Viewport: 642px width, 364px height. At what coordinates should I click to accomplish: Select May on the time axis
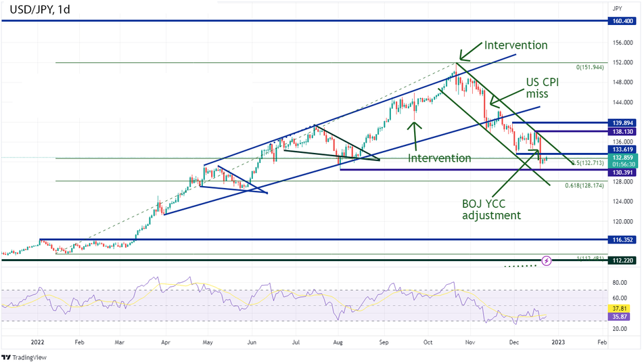(x=208, y=342)
